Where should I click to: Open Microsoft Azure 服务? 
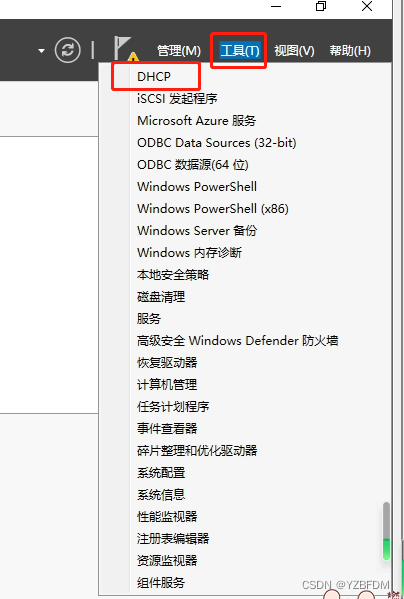[x=196, y=121]
